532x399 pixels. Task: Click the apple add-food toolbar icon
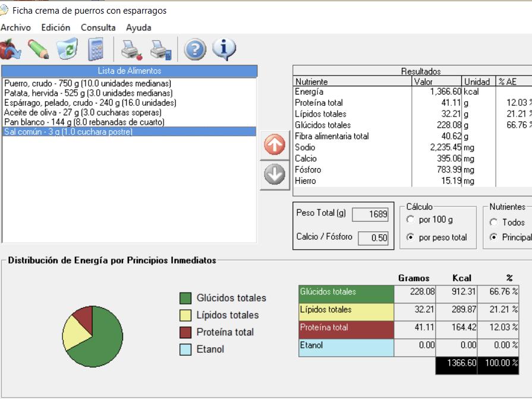click(10, 50)
